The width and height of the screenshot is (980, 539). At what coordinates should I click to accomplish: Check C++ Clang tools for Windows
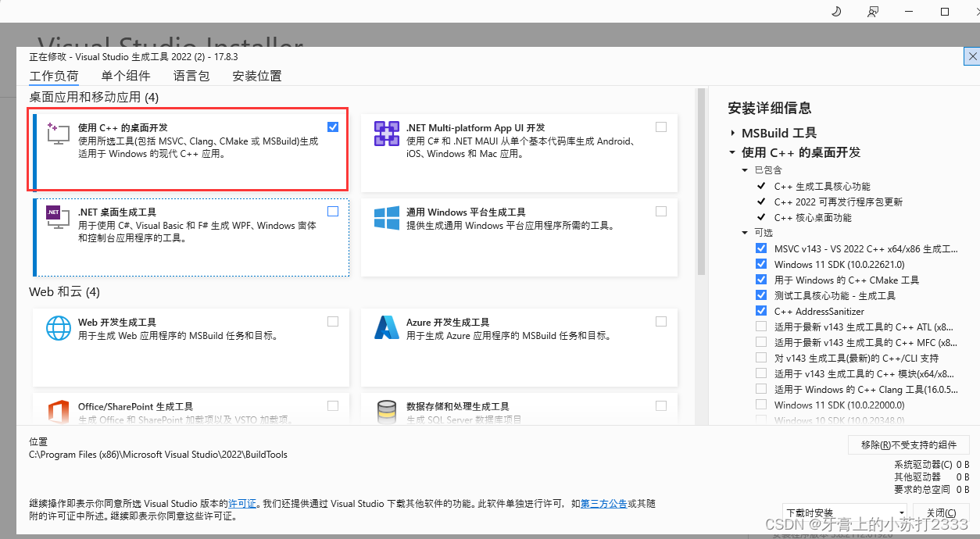pyautogui.click(x=761, y=389)
